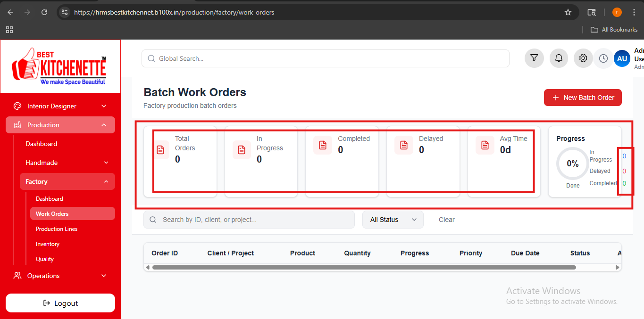Open Factory Dashboard submenu item

[x=50, y=199]
